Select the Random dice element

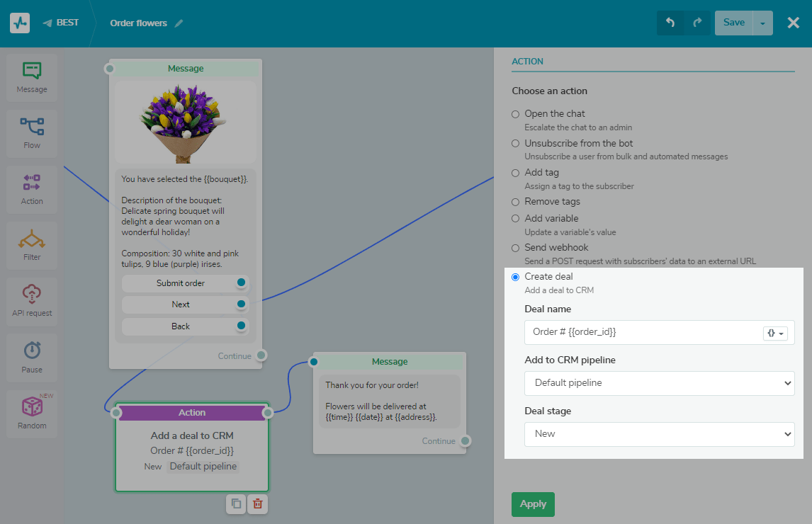(32, 413)
